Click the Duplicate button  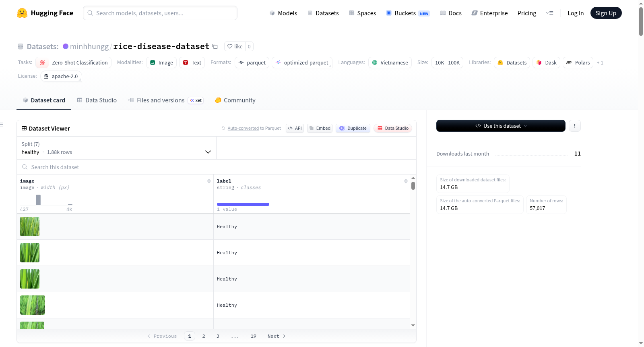pyautogui.click(x=353, y=128)
